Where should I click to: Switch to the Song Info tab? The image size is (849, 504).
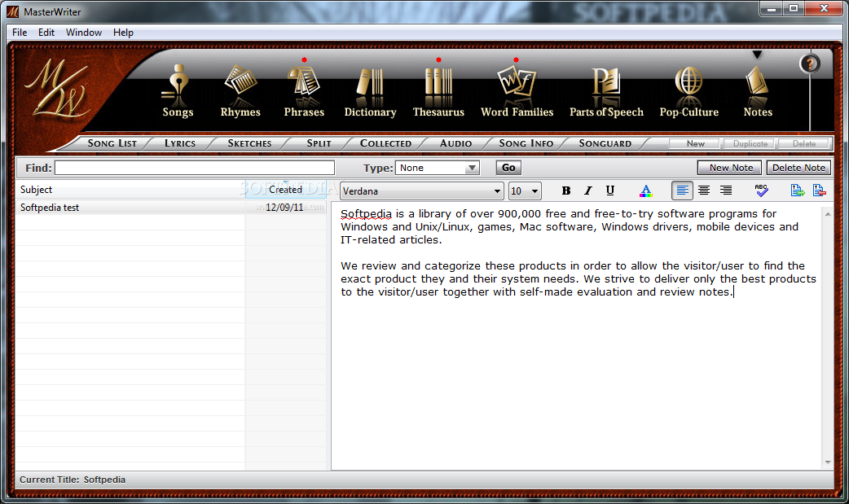click(526, 143)
